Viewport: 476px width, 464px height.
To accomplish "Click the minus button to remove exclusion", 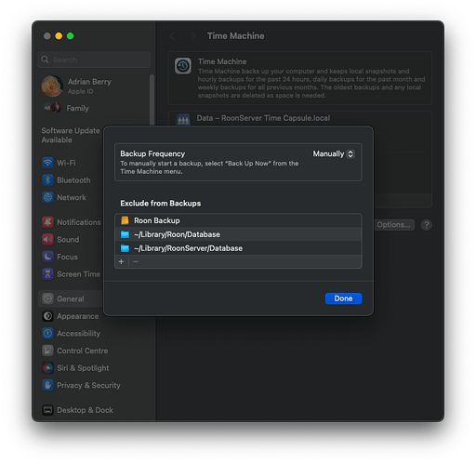I will pos(136,262).
